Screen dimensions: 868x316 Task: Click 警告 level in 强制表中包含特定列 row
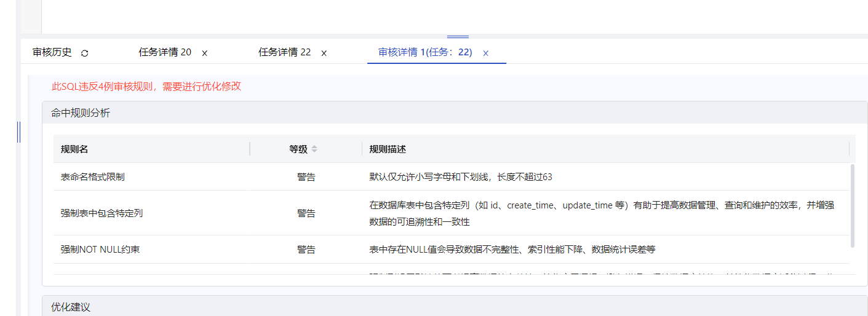(x=306, y=213)
